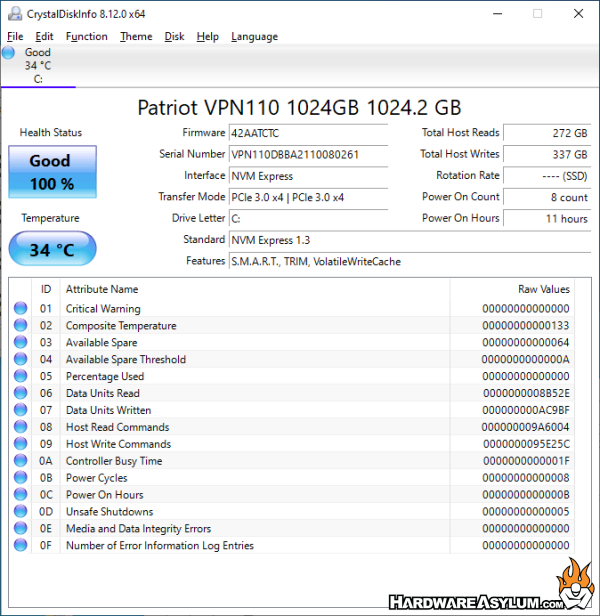
Task: Close the CrystalDiskInfo window
Action: tap(578, 14)
